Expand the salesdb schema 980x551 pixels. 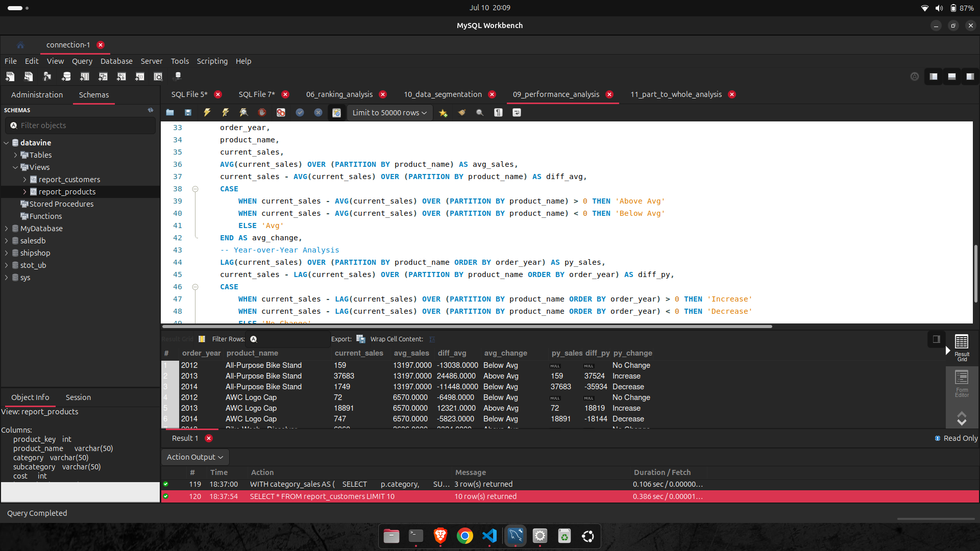(7, 241)
